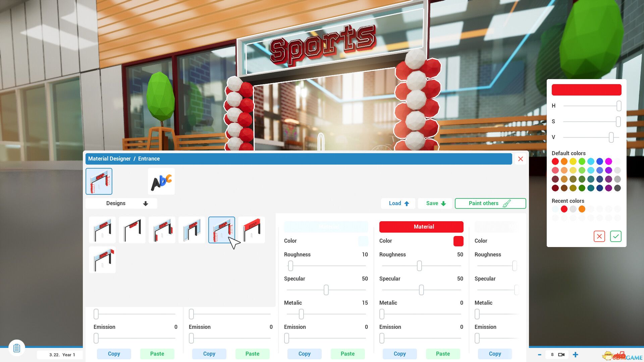Click the Load button with arrow icon
This screenshot has height=362, width=644.
398,203
